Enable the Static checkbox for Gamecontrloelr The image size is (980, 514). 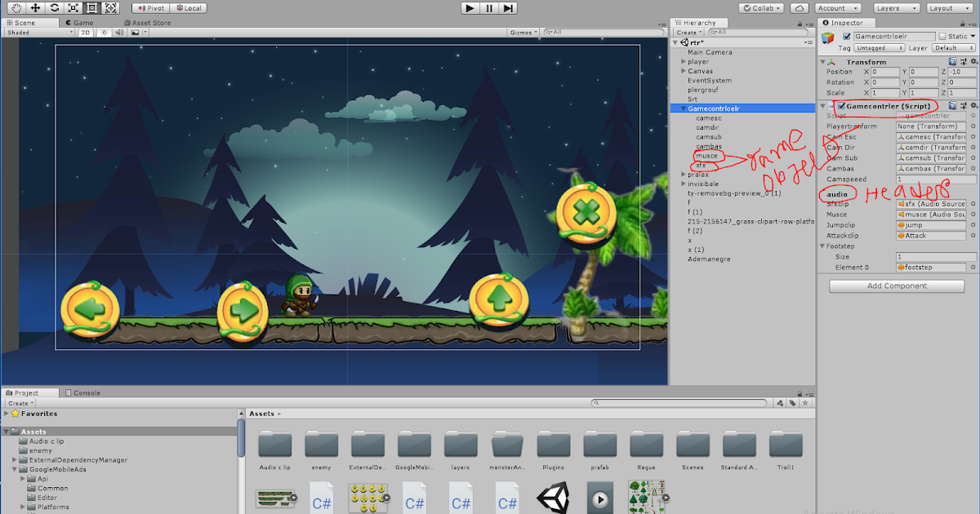pyautogui.click(x=941, y=36)
